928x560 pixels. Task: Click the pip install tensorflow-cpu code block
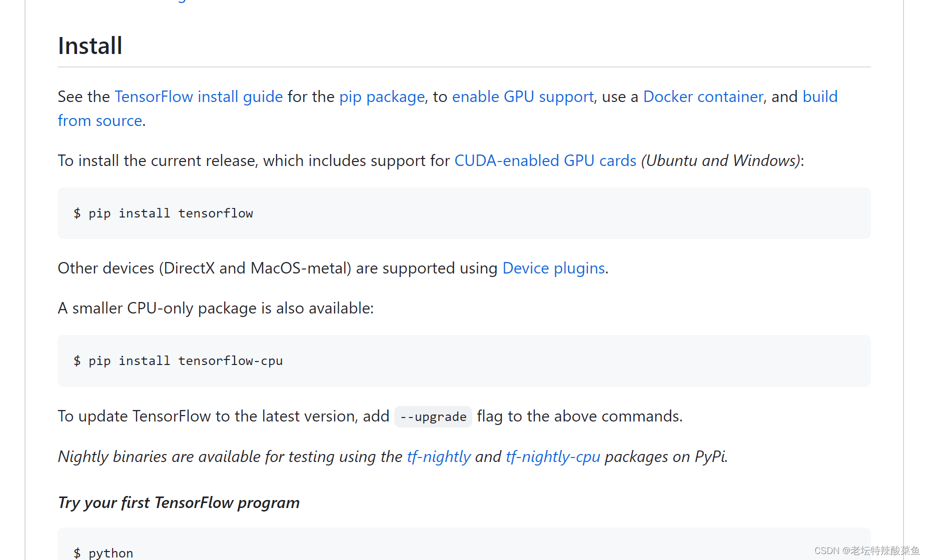point(464,361)
